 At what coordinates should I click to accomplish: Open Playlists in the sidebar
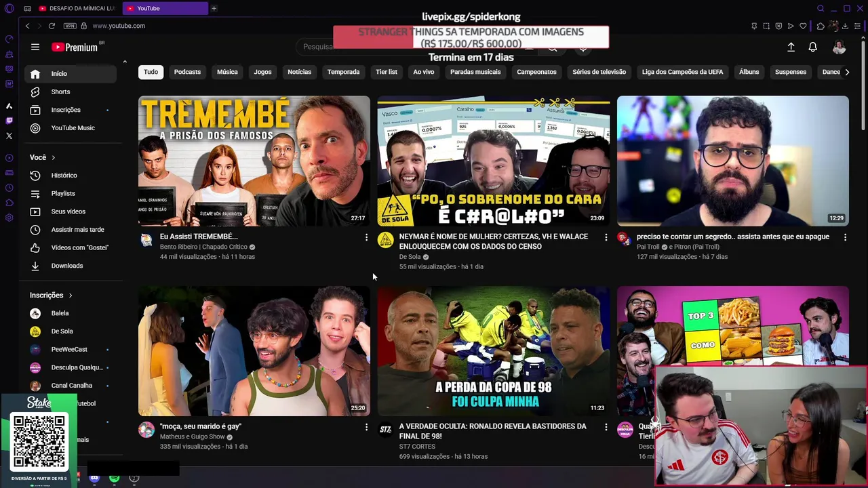(71, 194)
